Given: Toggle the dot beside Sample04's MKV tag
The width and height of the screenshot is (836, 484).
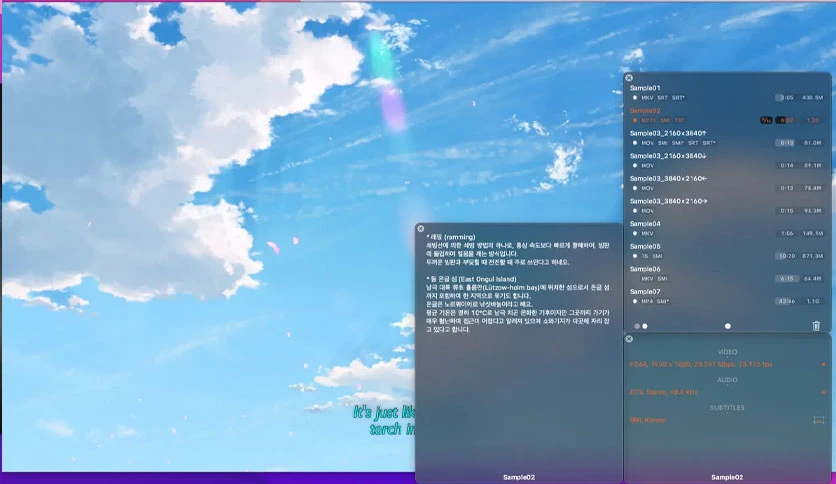Looking at the screenshot, I should [x=634, y=233].
